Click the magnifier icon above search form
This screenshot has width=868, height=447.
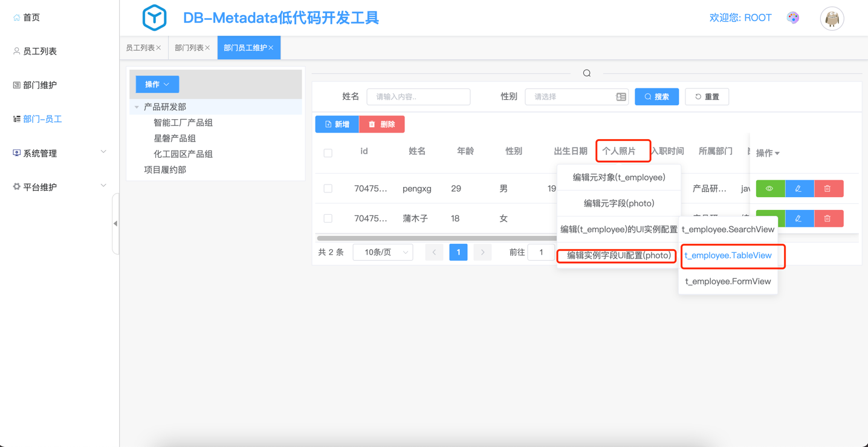(x=586, y=73)
